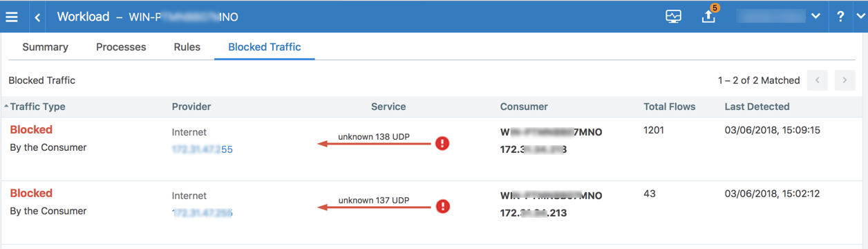Sort by the Total Flows column
The image size is (868, 249).
[669, 107]
